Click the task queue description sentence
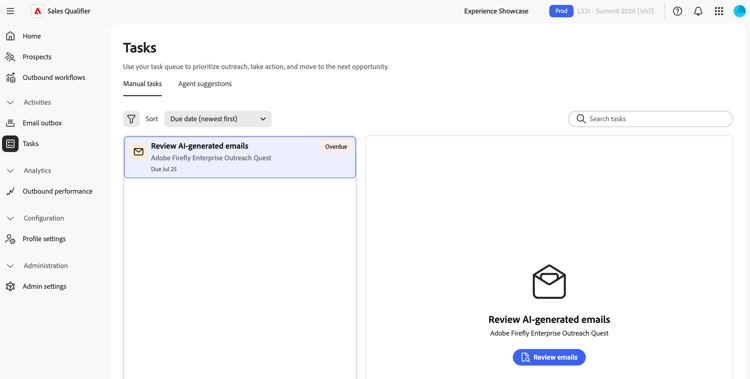750x379 pixels. 256,67
